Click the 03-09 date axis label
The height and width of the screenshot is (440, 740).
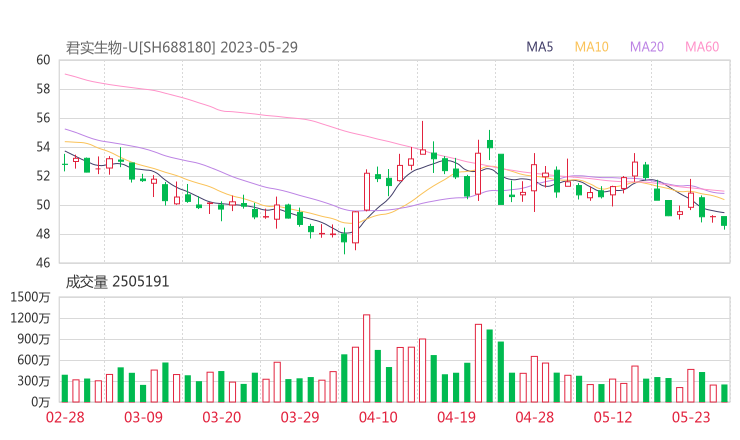point(143,417)
